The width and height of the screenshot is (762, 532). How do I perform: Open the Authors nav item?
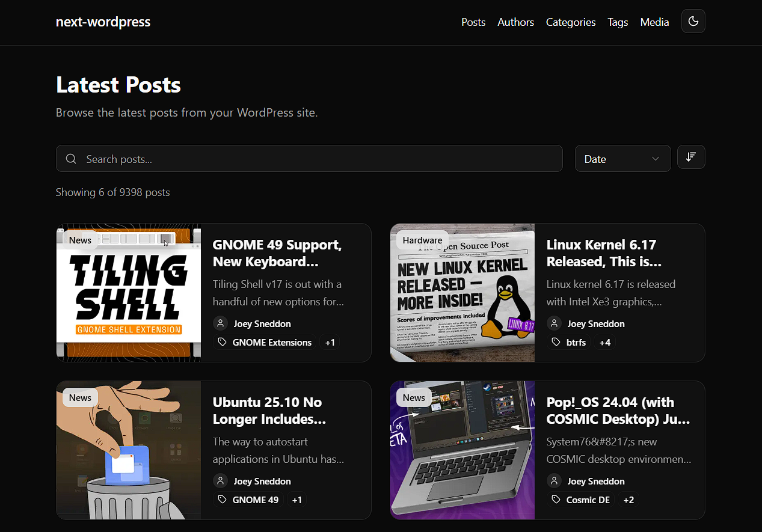(515, 22)
